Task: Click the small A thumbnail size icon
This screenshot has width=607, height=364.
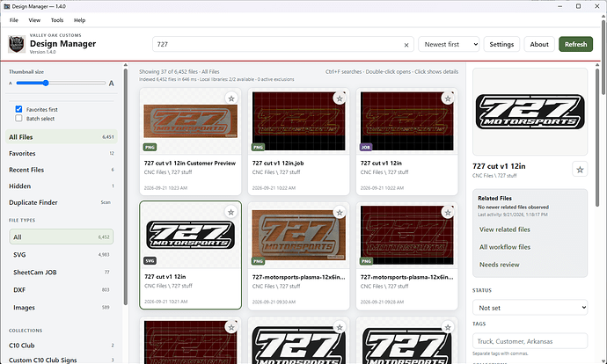Action: point(11,84)
